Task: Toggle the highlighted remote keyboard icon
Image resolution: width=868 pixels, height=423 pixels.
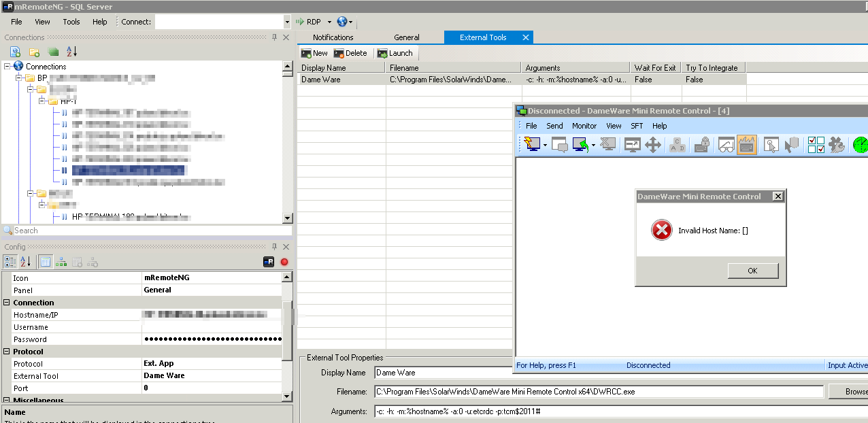Action: pyautogui.click(x=748, y=144)
